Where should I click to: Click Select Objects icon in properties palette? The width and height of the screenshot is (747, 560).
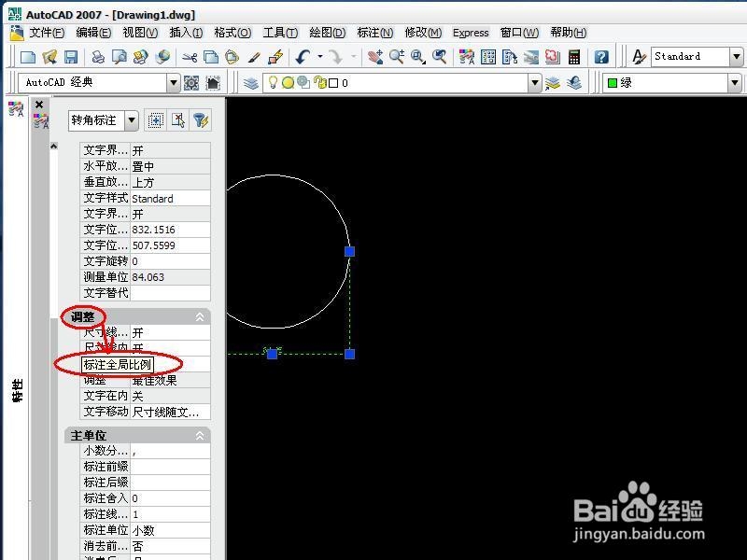click(x=178, y=120)
